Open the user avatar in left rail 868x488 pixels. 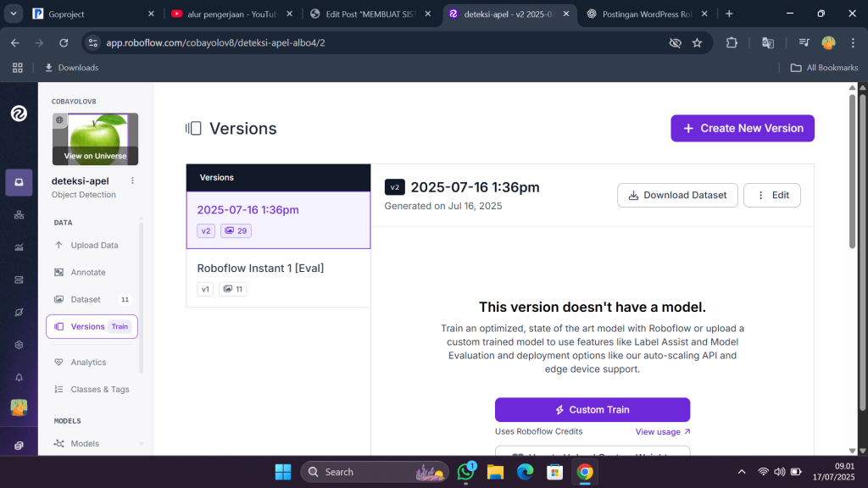click(19, 408)
